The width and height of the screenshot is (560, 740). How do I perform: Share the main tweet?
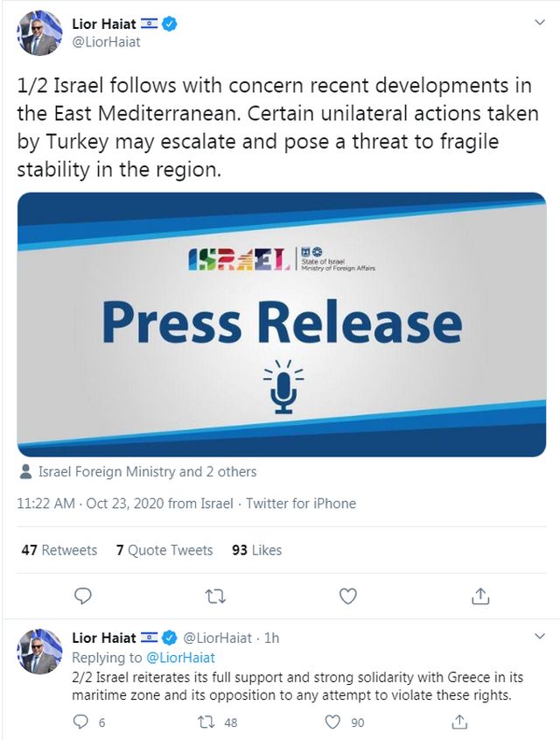[x=479, y=596]
